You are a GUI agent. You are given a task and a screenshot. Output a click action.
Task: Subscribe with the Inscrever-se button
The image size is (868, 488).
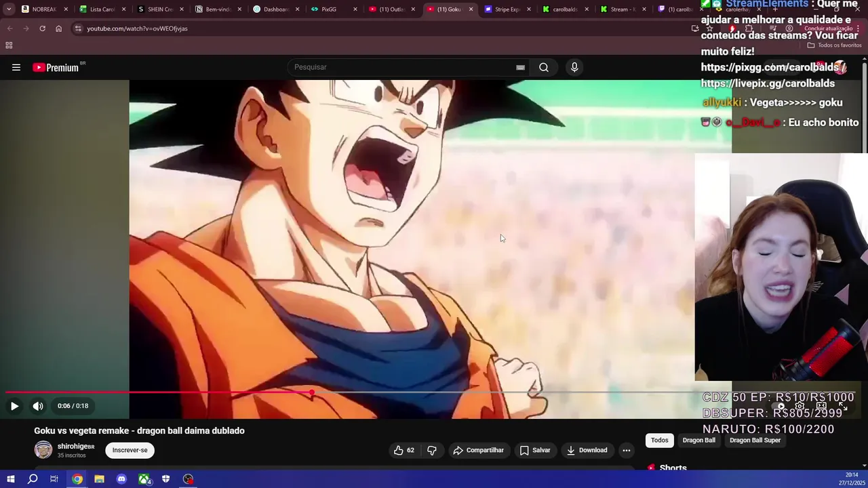click(130, 450)
